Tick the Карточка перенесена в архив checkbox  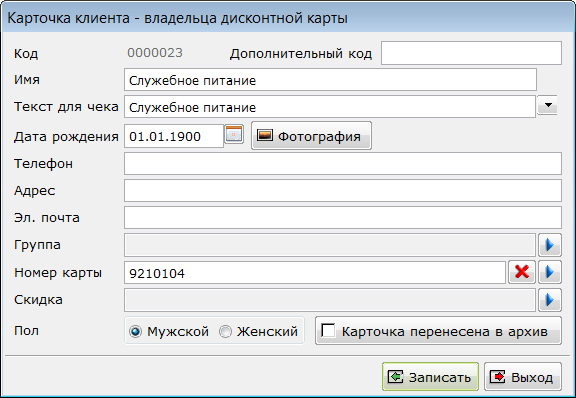(x=328, y=330)
